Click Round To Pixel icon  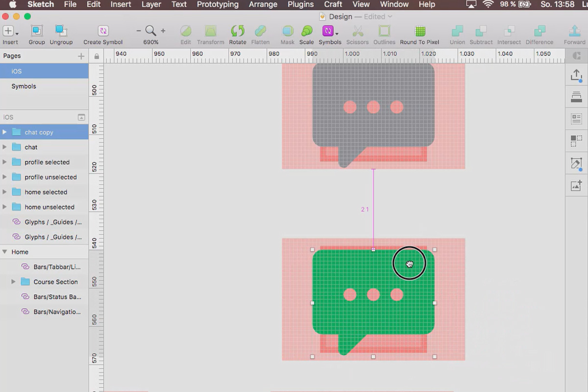420,31
